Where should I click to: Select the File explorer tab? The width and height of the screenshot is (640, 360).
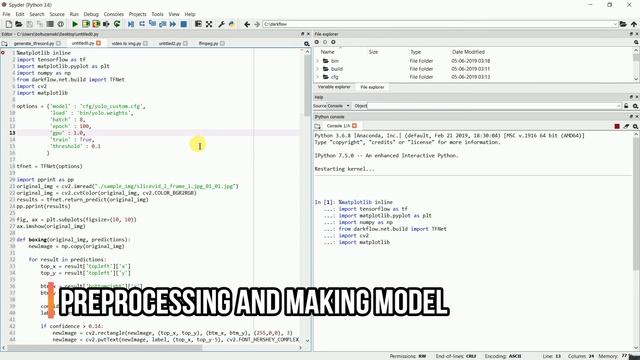[x=372, y=87]
